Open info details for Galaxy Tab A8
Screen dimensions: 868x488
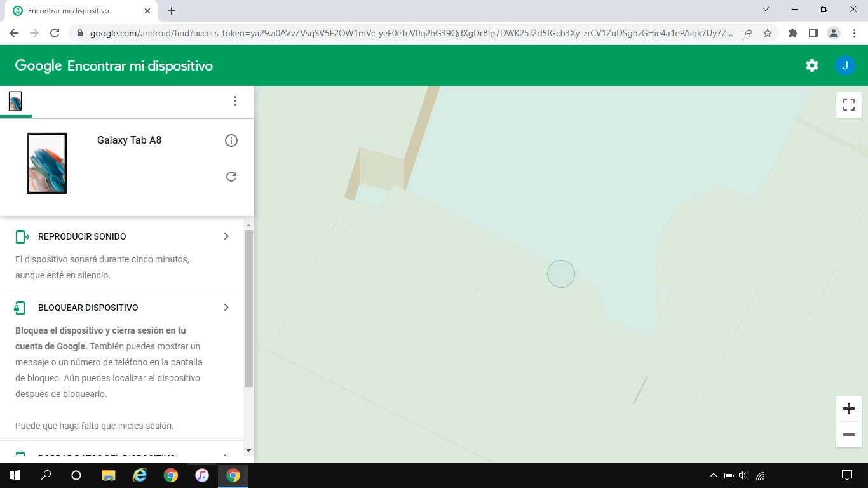coord(231,140)
